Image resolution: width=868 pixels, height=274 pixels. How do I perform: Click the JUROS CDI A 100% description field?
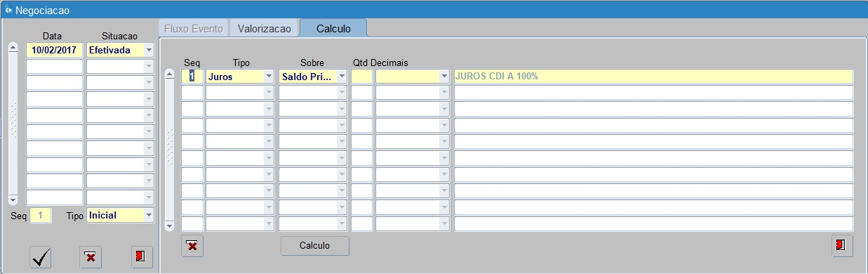(653, 77)
